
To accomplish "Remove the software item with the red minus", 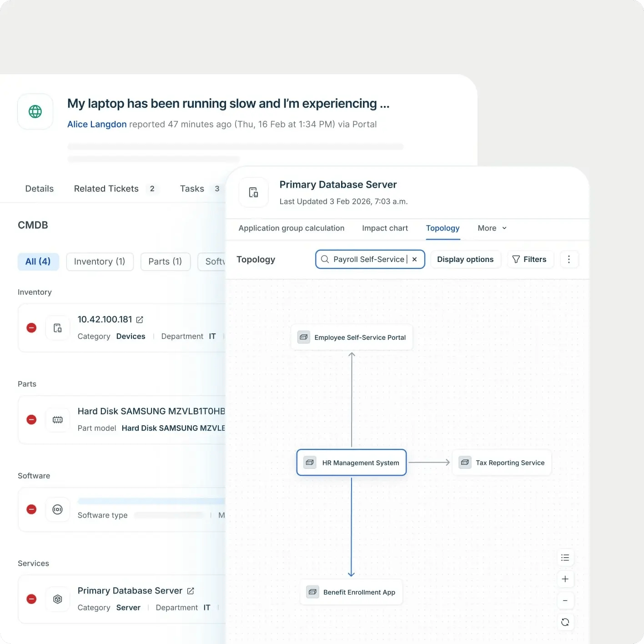I will pyautogui.click(x=31, y=509).
